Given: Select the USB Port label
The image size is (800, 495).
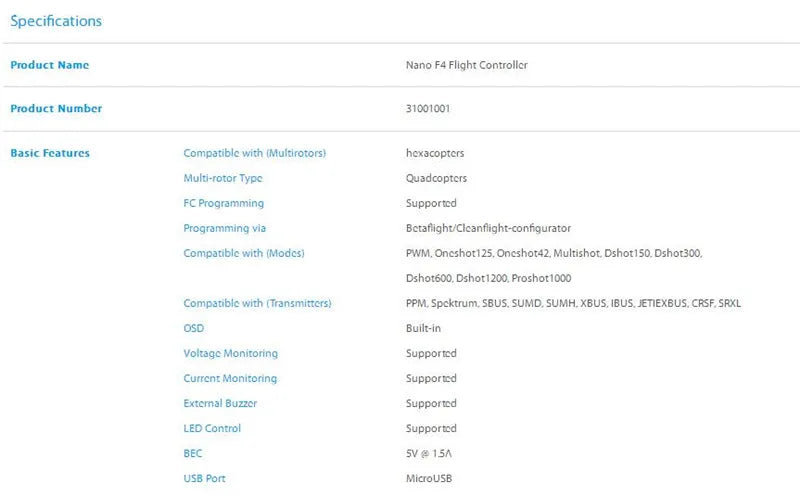Looking at the screenshot, I should (x=204, y=478).
